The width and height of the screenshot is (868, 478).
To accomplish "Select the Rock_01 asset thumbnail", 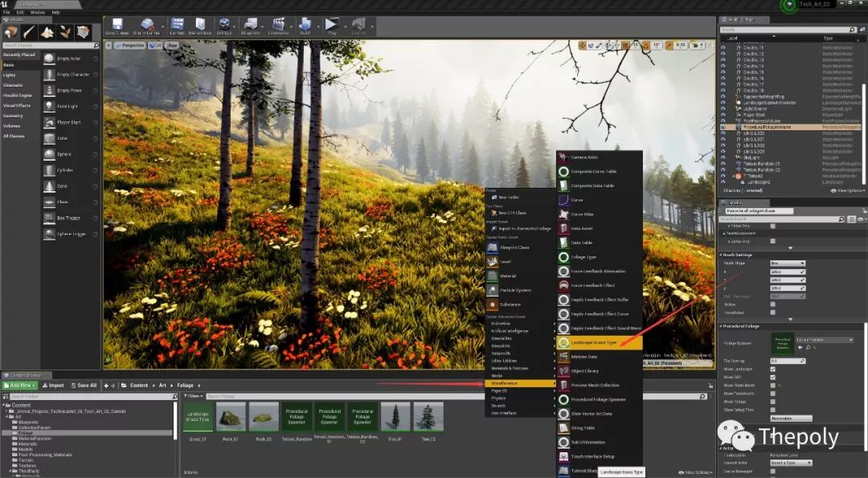I will point(231,417).
